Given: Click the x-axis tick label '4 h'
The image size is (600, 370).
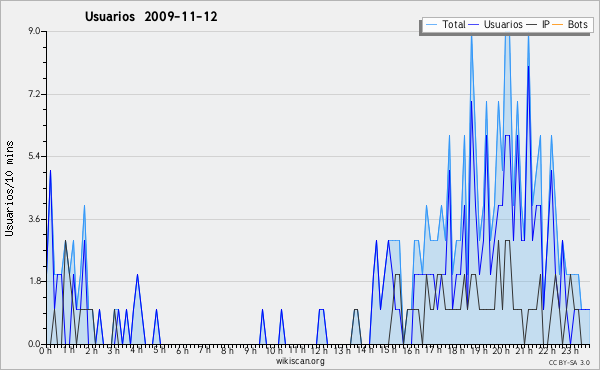Looking at the screenshot, I should [136, 350].
